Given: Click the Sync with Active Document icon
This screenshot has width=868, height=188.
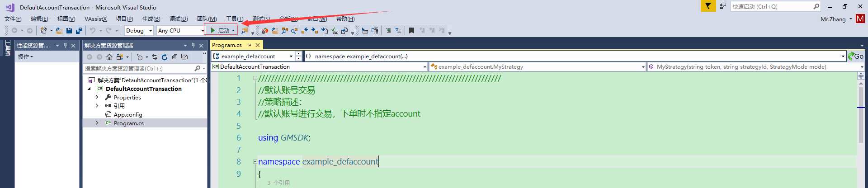Looking at the screenshot, I should coord(155,57).
